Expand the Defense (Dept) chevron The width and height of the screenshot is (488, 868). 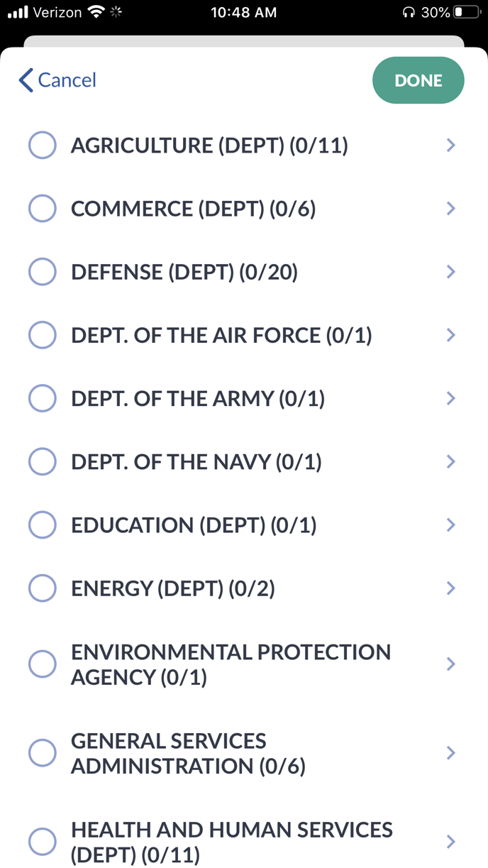pyautogui.click(x=450, y=272)
